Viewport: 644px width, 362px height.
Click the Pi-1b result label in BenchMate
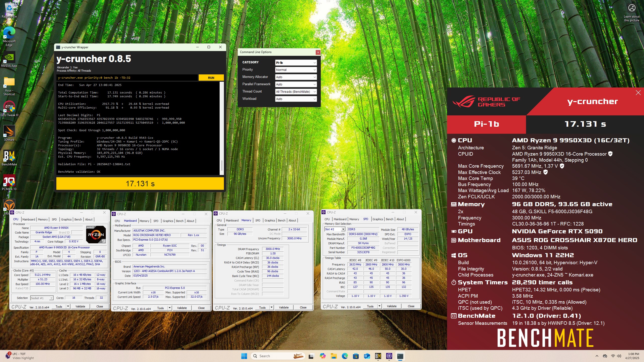tap(487, 124)
